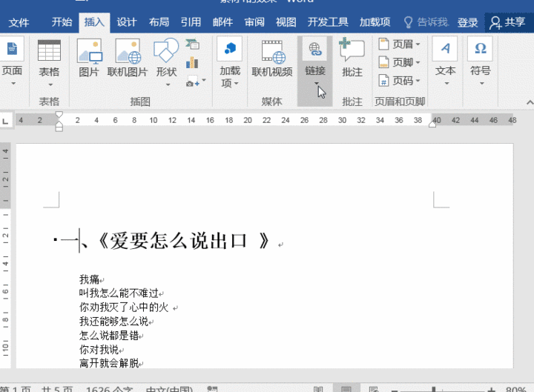Switch to print layout view icon
The image size is (534, 392).
[x=346, y=388]
